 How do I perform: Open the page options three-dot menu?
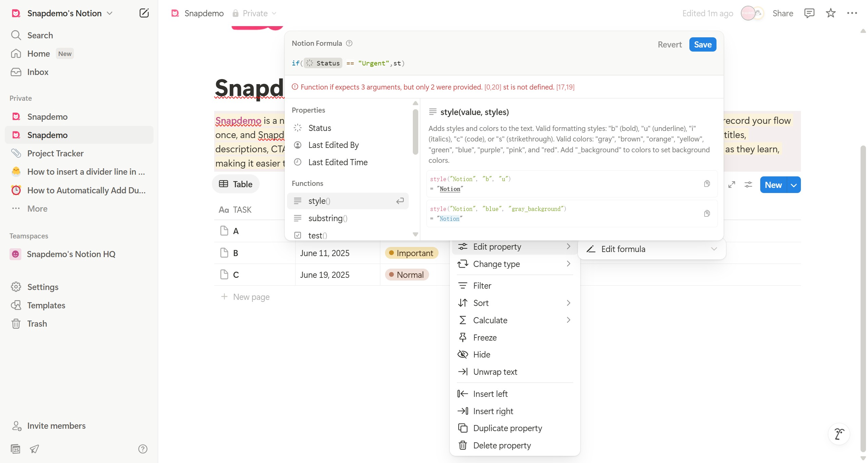coord(852,13)
